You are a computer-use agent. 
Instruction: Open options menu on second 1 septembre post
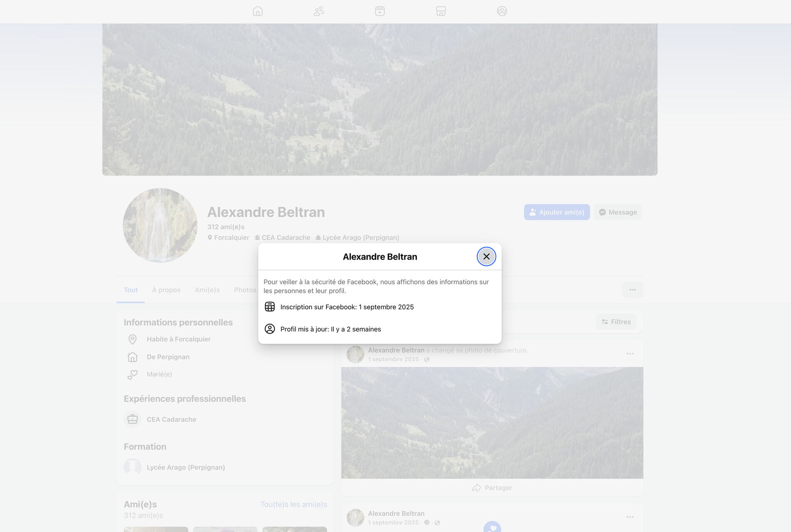click(x=630, y=517)
